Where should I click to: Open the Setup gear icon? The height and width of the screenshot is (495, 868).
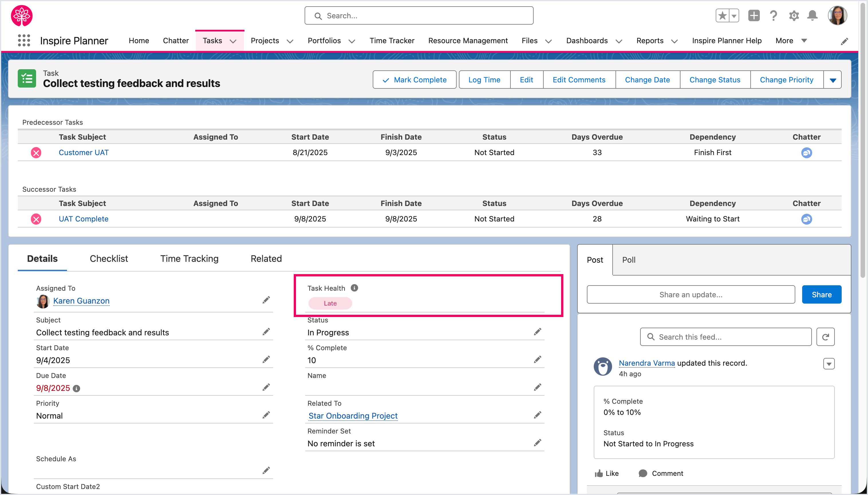794,16
